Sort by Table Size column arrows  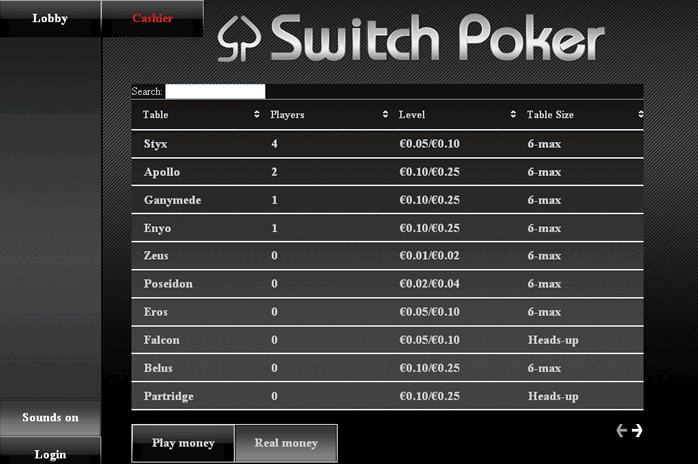click(641, 114)
